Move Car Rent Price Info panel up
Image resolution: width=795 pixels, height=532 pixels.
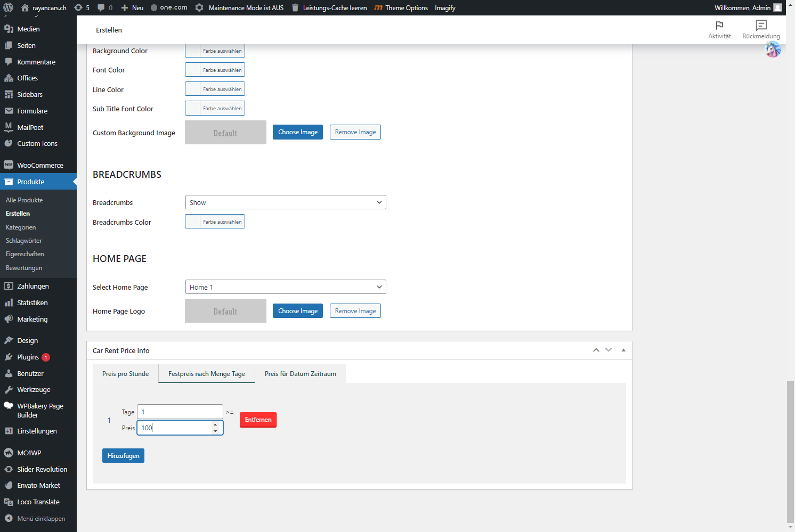click(x=596, y=350)
